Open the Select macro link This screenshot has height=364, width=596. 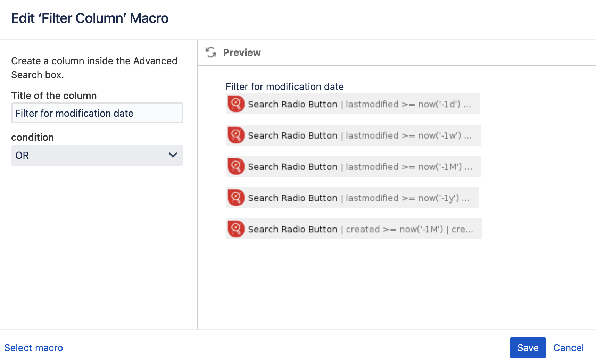(34, 348)
